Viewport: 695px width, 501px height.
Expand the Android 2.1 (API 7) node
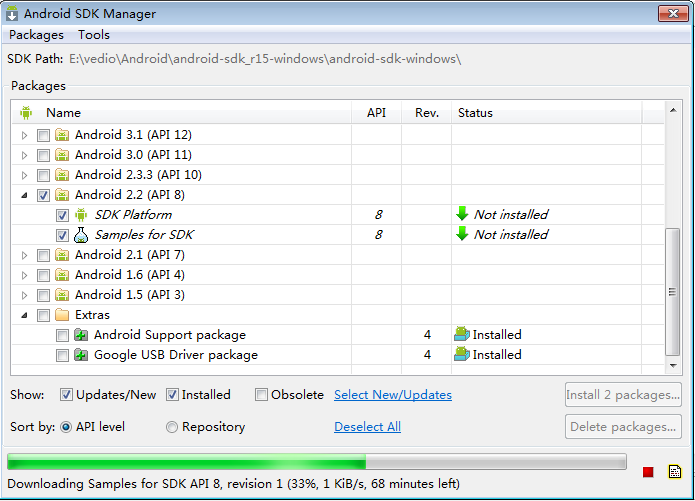(24, 255)
